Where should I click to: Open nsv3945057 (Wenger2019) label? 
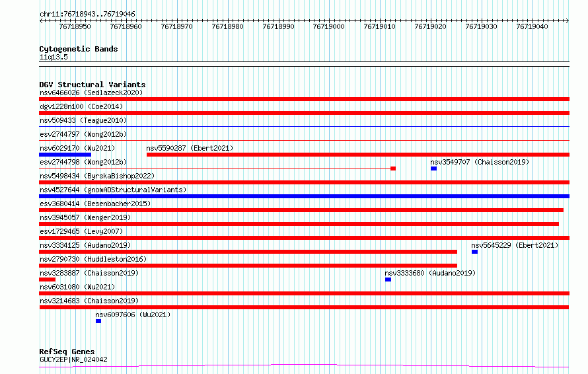(85, 217)
